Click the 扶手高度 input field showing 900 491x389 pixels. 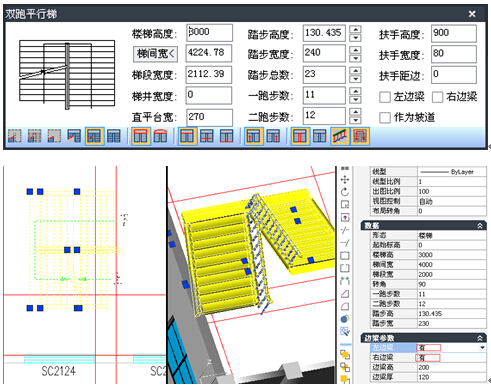(454, 33)
